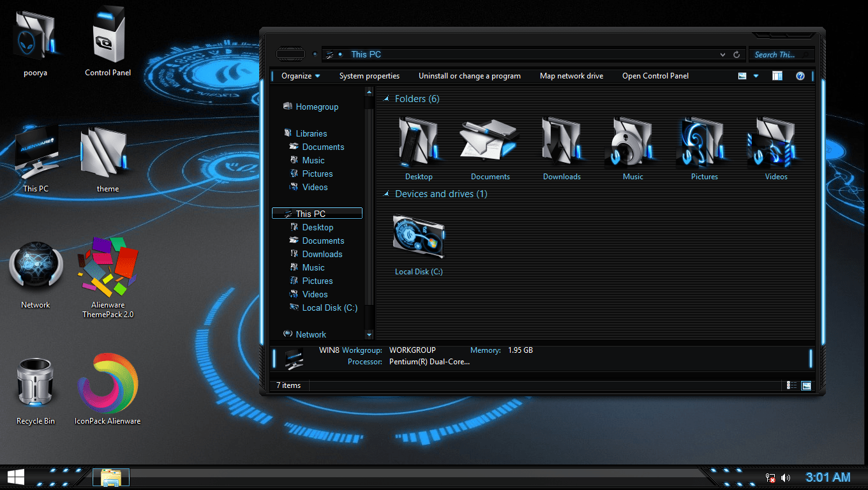
Task: Collapse the Folders (6) section
Action: coord(386,99)
